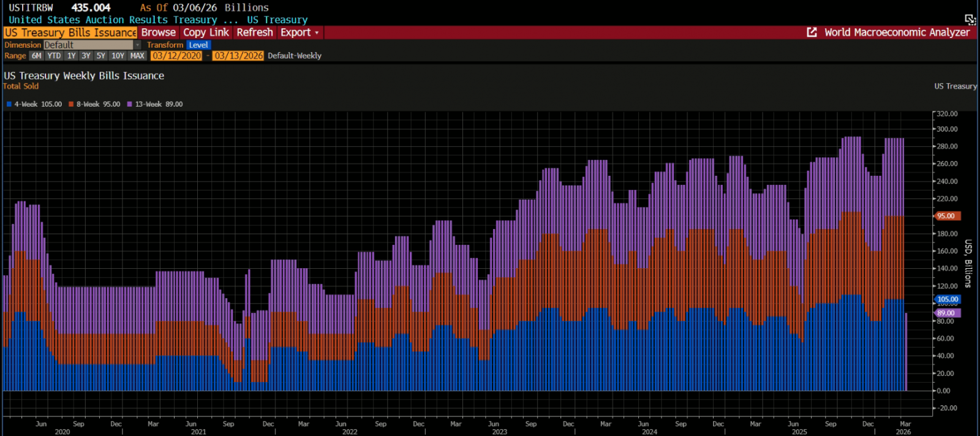The height and width of the screenshot is (436, 980).
Task: Select the 6M range option
Action: click(x=37, y=56)
